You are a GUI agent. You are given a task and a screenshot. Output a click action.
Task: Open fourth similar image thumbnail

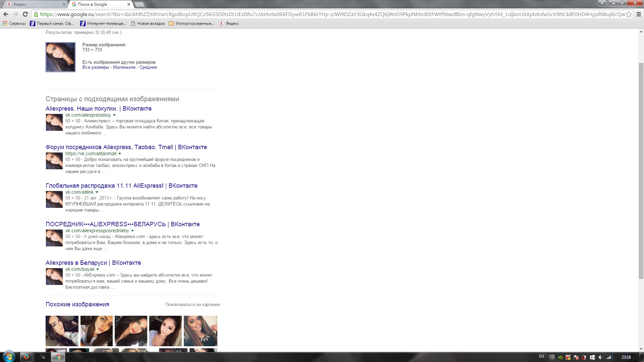165,331
